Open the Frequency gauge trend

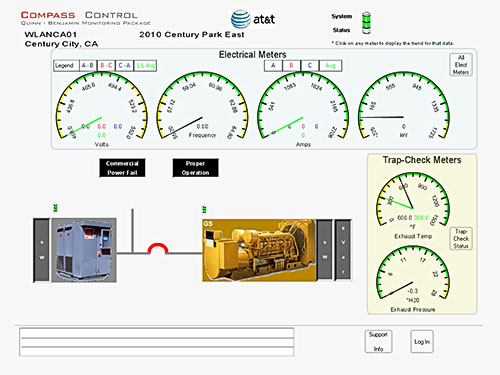coord(202,106)
